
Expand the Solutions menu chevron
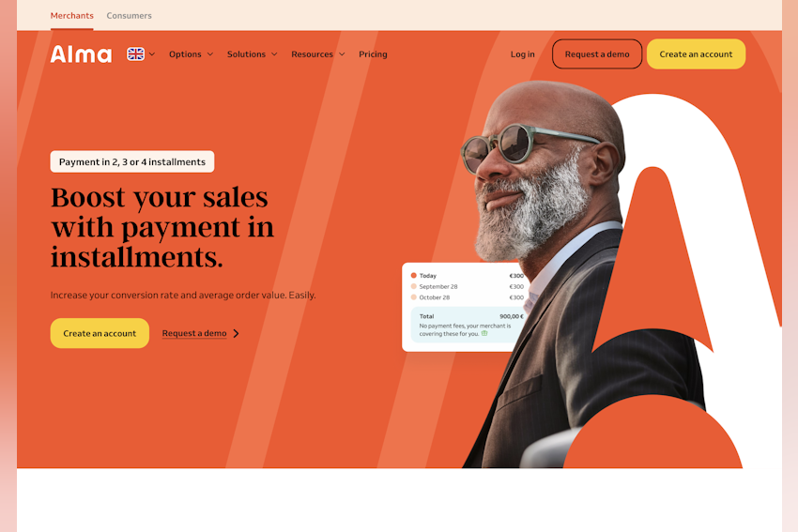[274, 53]
